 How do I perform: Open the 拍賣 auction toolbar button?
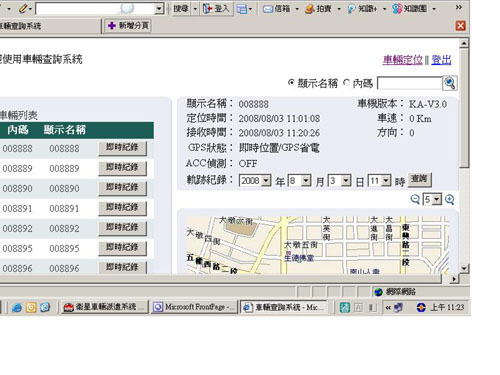(318, 9)
